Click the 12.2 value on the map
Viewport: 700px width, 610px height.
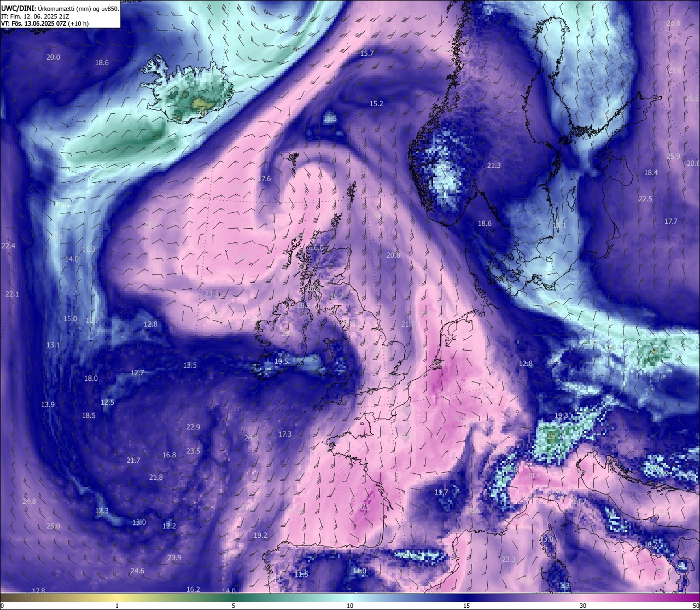coord(170,526)
